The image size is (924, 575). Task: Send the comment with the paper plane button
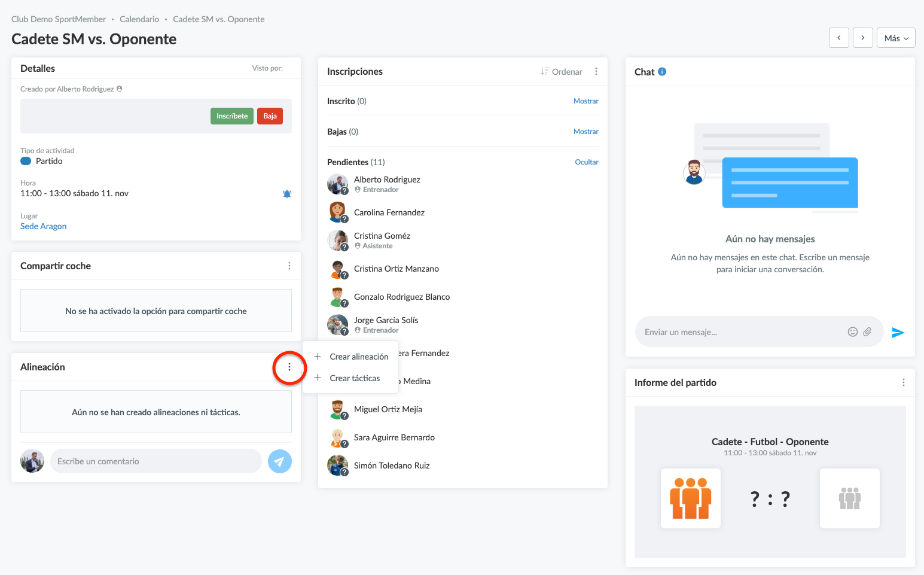279,461
